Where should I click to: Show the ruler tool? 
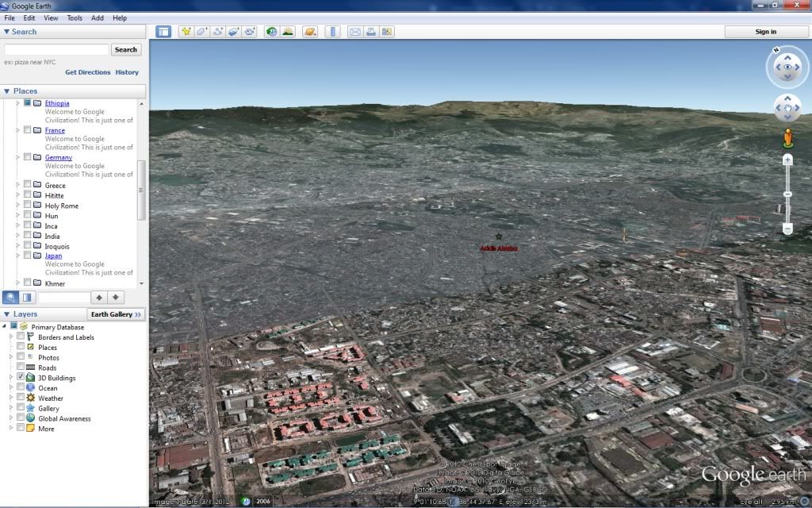point(332,32)
